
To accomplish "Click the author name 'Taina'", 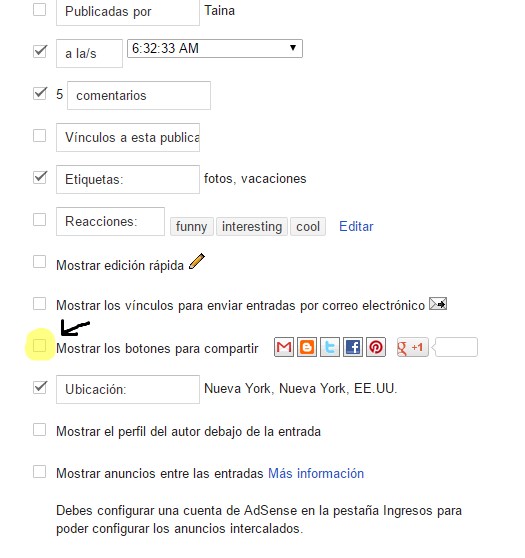I will 220,11.
